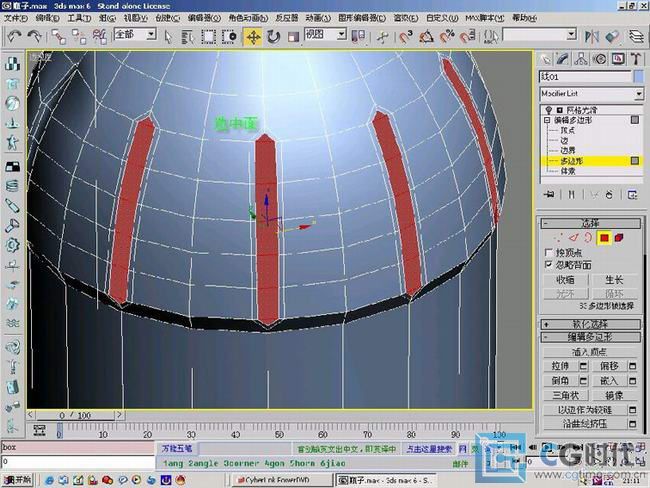The width and height of the screenshot is (650, 488).
Task: Click the Use Pivot Point Center icon
Action: coord(358,36)
